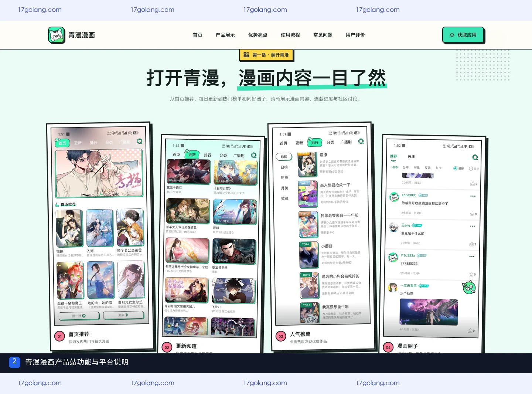Open the 小蘑菇 TOP-4 ranking cover
Viewport: 532px width, 394px height.
point(309,255)
